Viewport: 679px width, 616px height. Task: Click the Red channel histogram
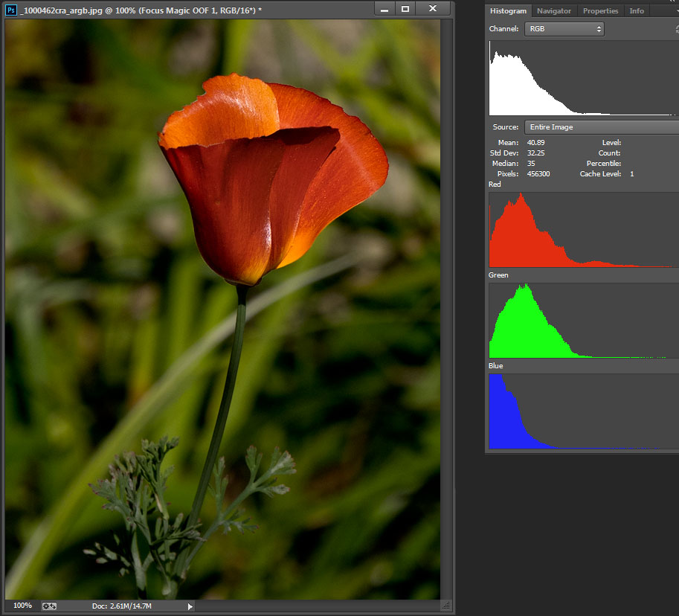pyautogui.click(x=584, y=230)
